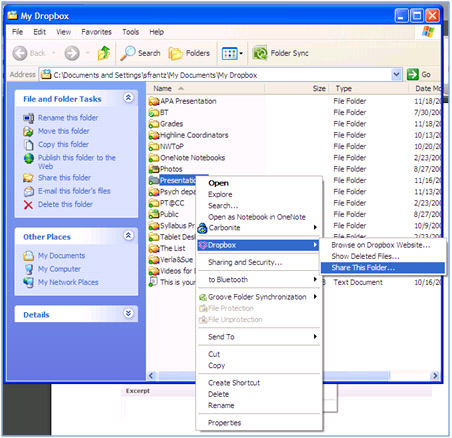Toggle the Folders pane button
452x438 pixels.
coord(189,53)
